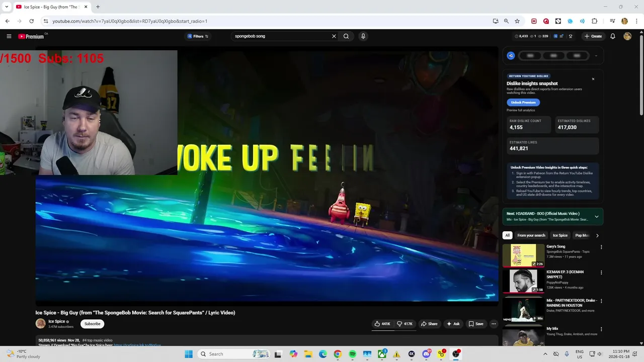Click the Big Guy lyric video player
Viewport: 644px width, 362px height.
[267, 176]
